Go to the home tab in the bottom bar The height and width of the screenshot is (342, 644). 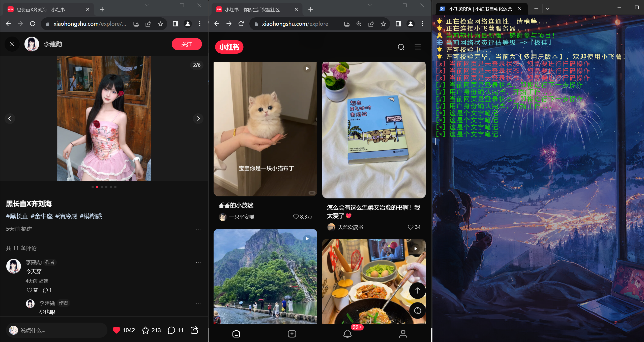236,334
